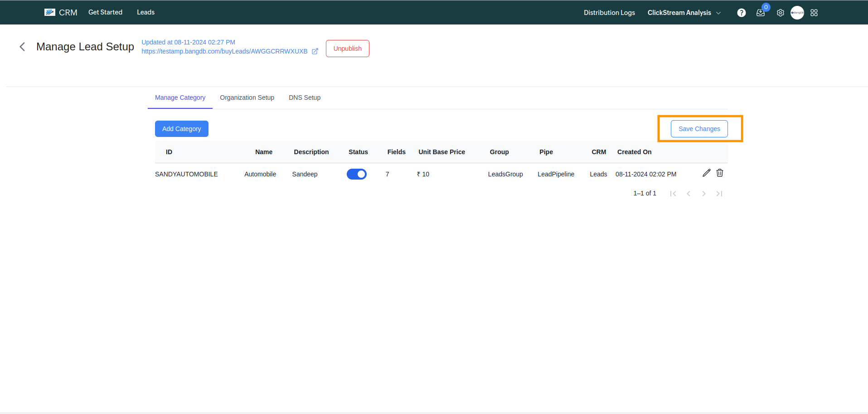This screenshot has height=414, width=868.
Task: Toggle status switch for SANDYAUTOMOBILE
Action: pyautogui.click(x=357, y=174)
